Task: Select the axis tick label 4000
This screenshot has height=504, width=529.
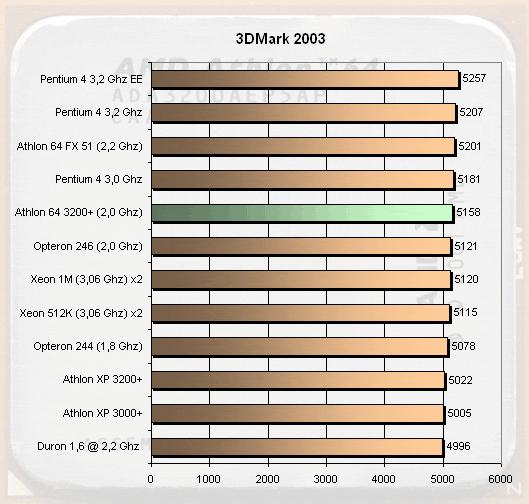Action: [x=384, y=479]
